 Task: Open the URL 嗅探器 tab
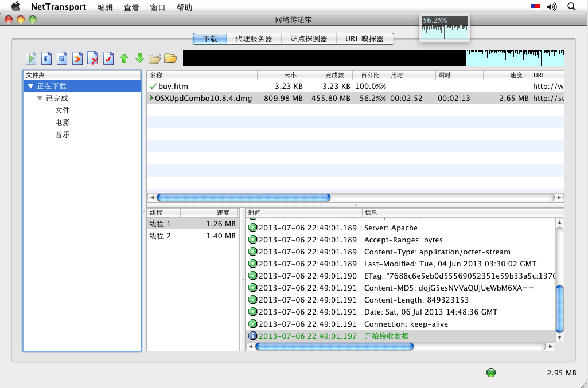coord(364,38)
